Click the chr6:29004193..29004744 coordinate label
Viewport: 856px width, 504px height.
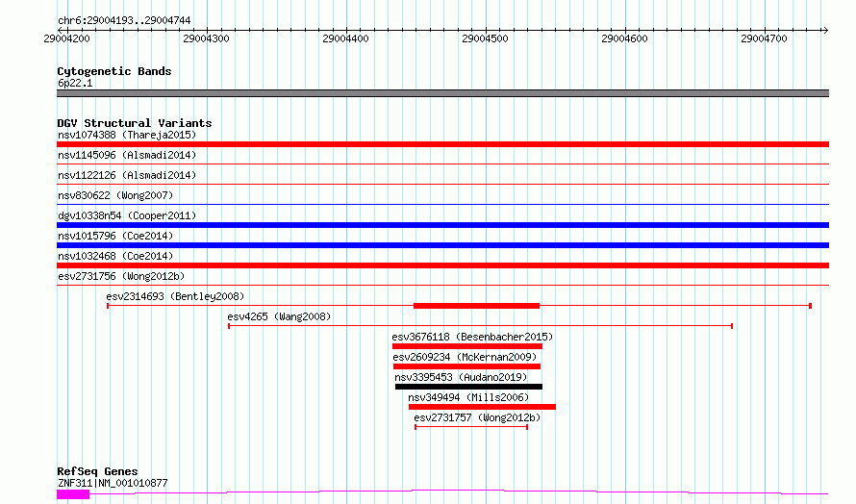coord(124,21)
